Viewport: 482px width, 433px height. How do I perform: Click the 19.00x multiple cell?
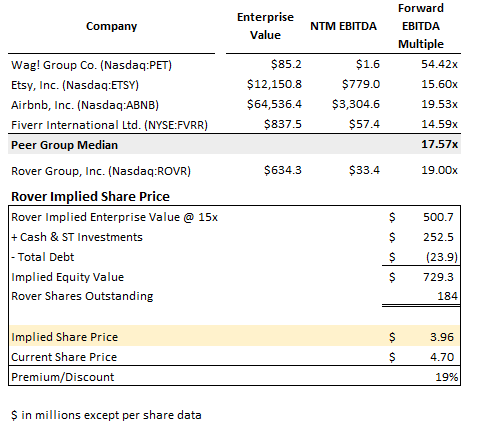click(x=440, y=170)
